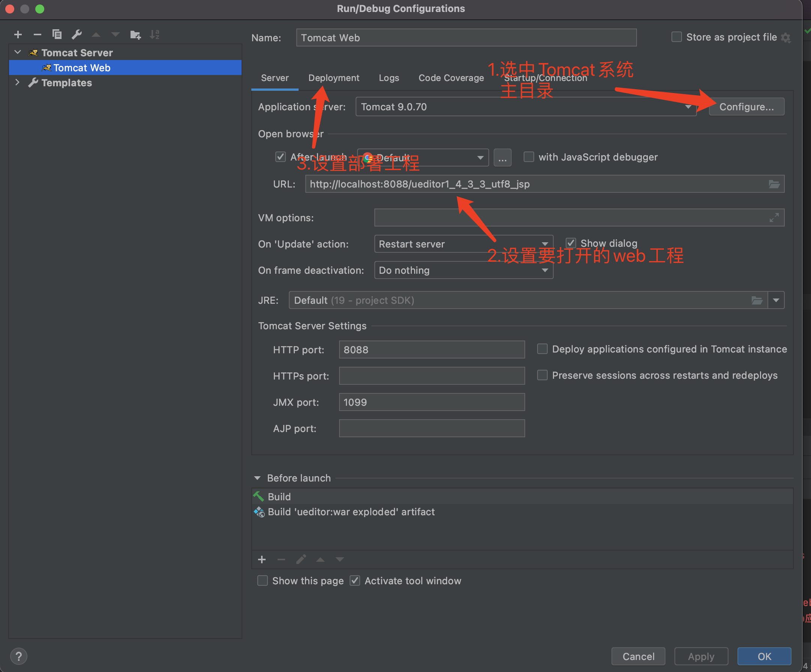This screenshot has height=672, width=811.
Task: Enable Store as project file checkbox
Action: click(x=677, y=37)
